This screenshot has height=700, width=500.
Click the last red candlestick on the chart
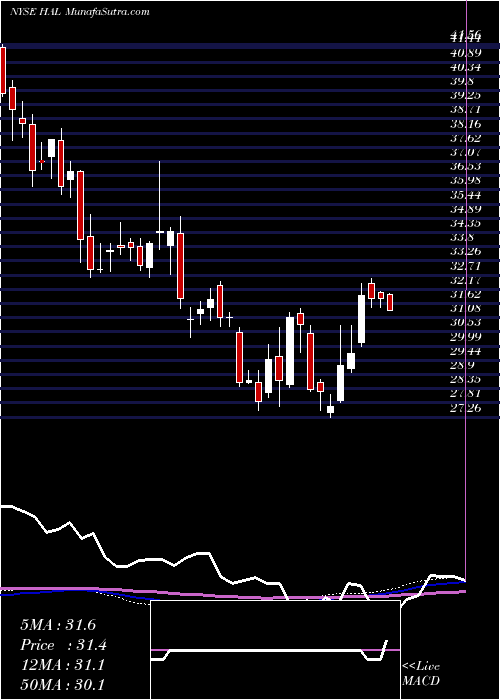[390, 302]
